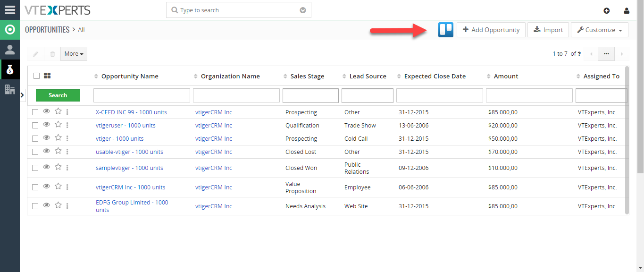Click the Sales Stage filter field
The width and height of the screenshot is (644, 272).
[x=310, y=95]
